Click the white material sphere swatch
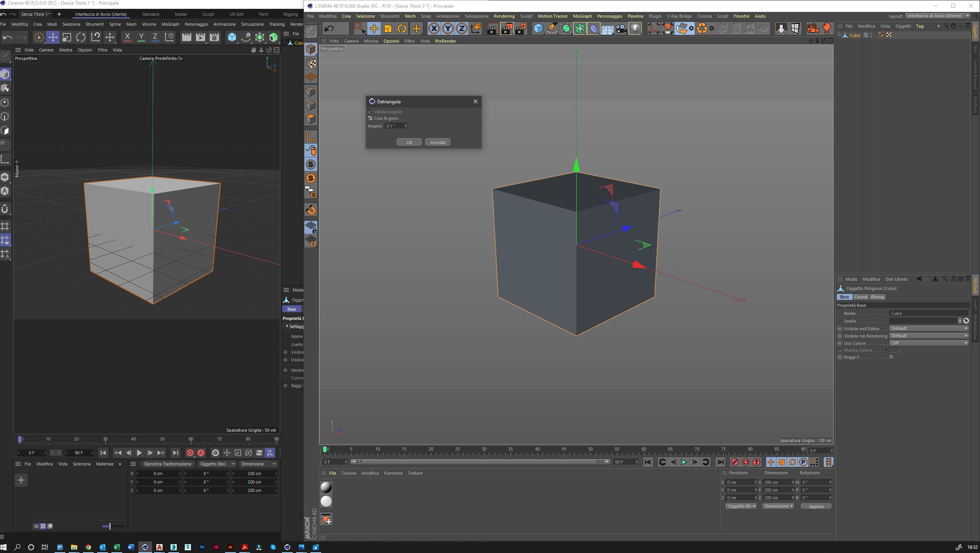 (326, 501)
